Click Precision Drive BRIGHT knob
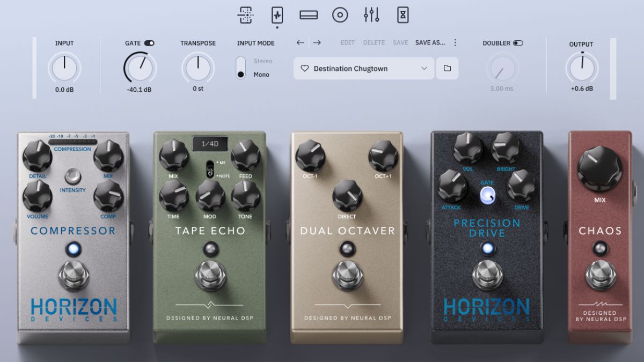The image size is (644, 362). point(506,148)
